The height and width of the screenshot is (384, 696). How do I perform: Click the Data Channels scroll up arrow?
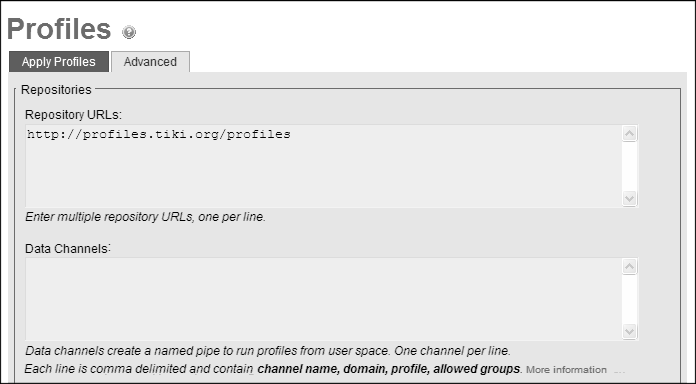click(x=629, y=266)
